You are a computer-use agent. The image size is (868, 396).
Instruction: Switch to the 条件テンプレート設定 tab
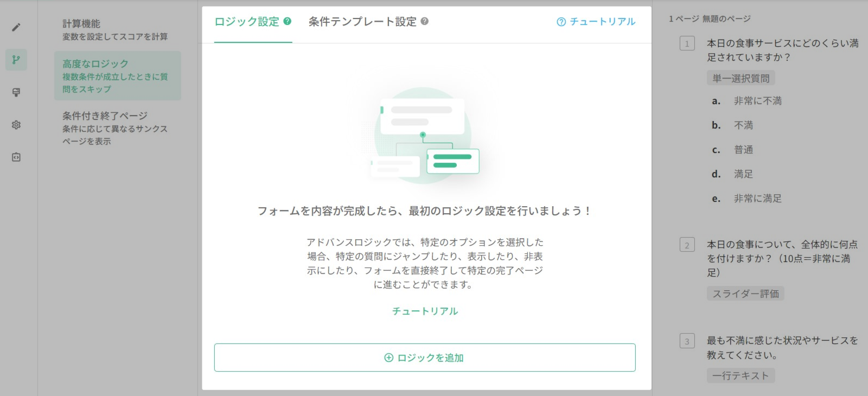362,22
